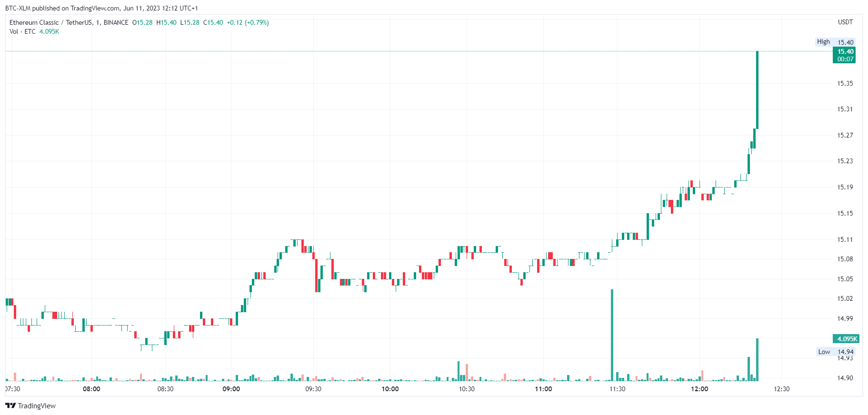Click the tallest volume bar near 11:30
Screen dimensions: 868x415
pos(612,335)
